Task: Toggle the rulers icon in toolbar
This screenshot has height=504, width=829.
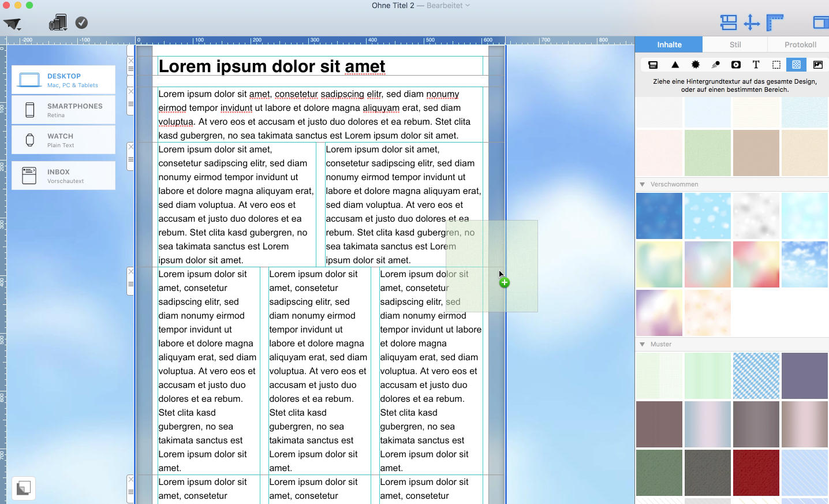Action: tap(775, 23)
